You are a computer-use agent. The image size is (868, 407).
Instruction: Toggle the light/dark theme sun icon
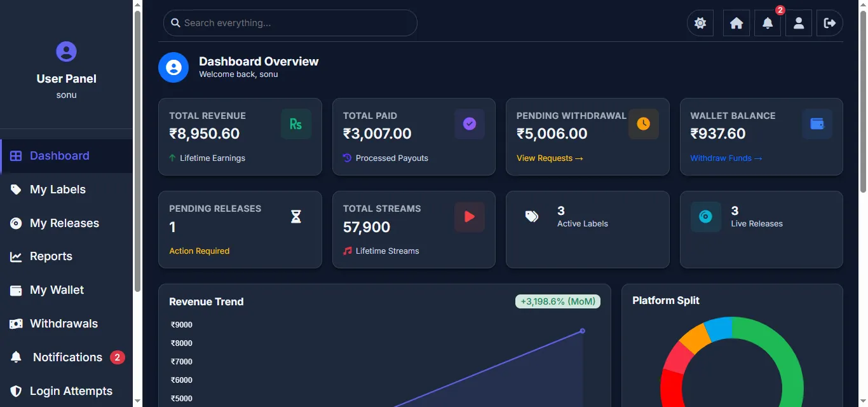[700, 23]
